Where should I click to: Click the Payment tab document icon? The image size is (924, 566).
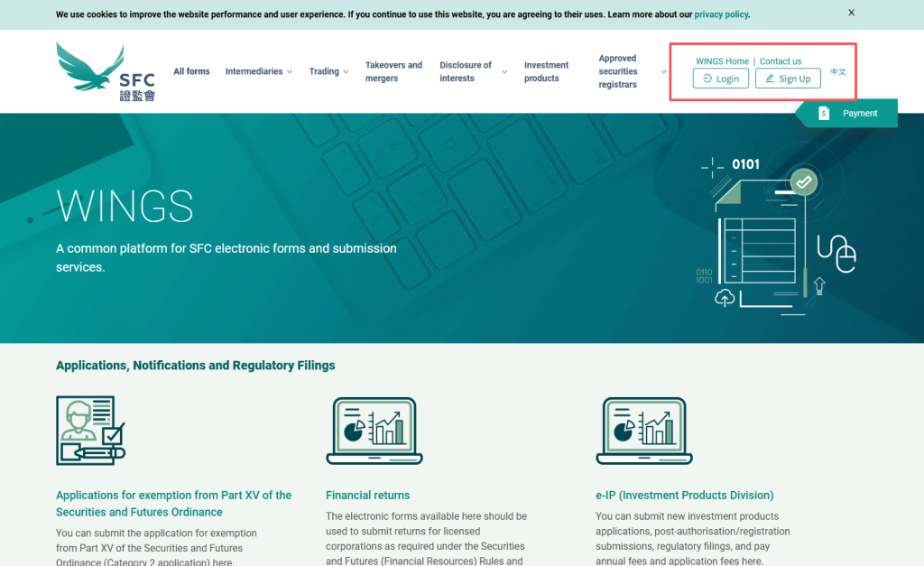point(824,113)
